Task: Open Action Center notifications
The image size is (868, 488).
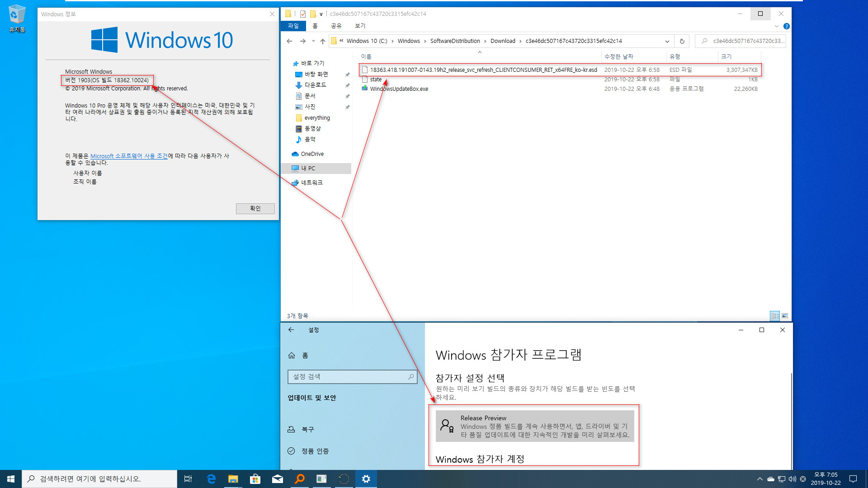Action: [x=853, y=479]
